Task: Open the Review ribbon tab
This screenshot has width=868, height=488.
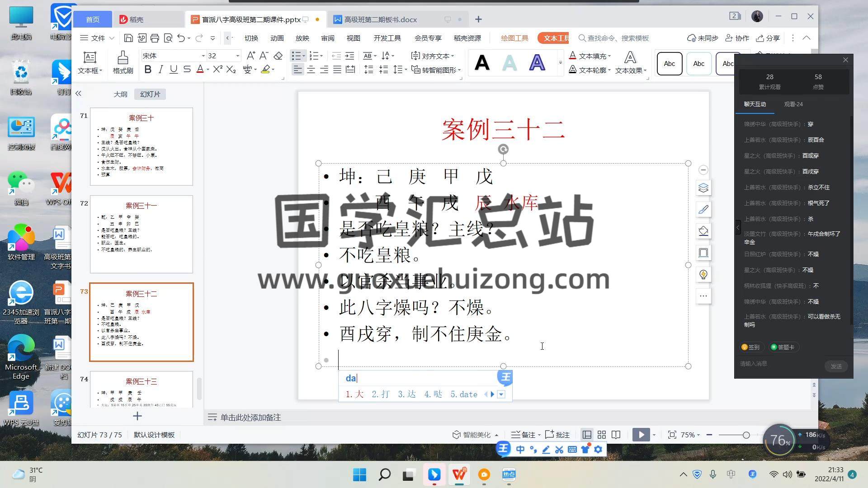Action: pos(328,38)
